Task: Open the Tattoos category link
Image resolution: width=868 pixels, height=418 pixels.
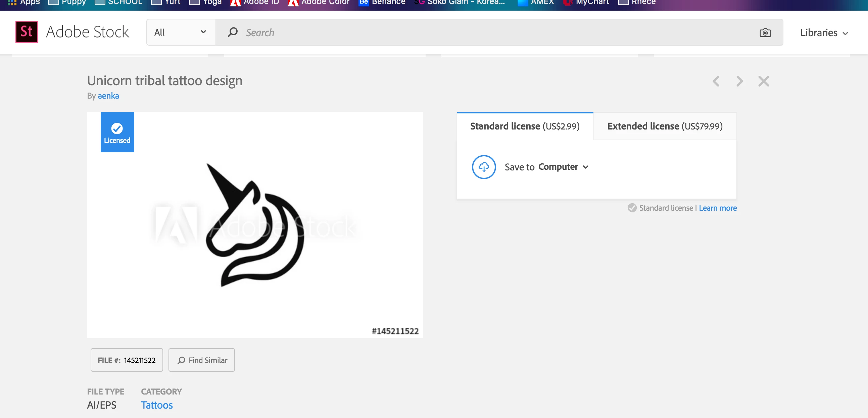Action: (157, 405)
